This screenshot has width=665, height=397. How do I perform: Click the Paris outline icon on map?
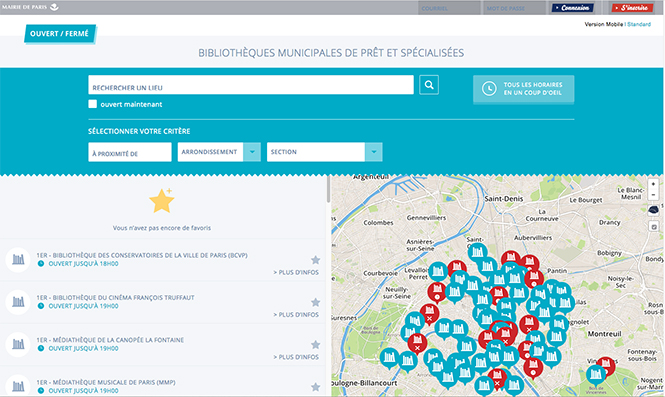point(653,210)
